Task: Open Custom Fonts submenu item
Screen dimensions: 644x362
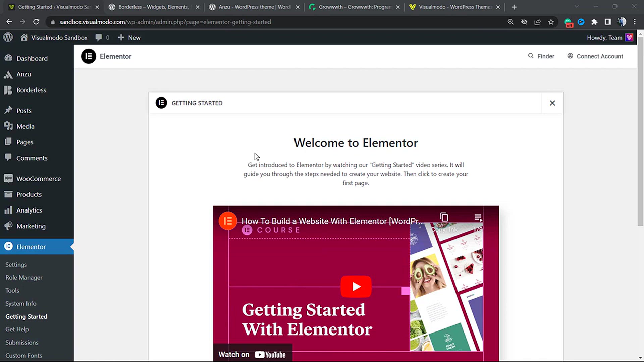Action: (x=23, y=355)
